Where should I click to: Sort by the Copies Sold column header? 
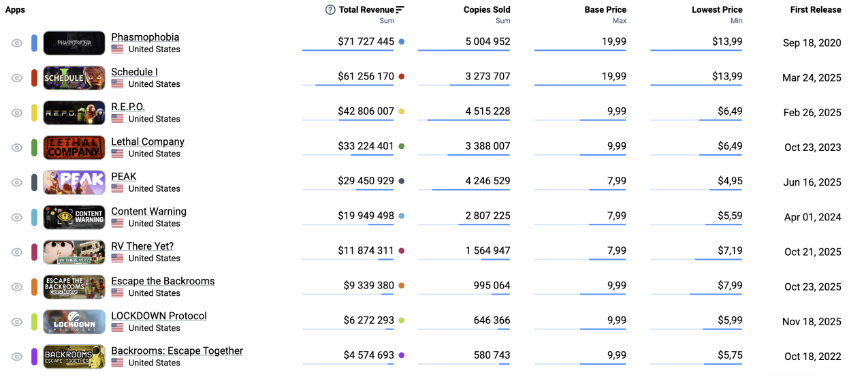[x=487, y=10]
